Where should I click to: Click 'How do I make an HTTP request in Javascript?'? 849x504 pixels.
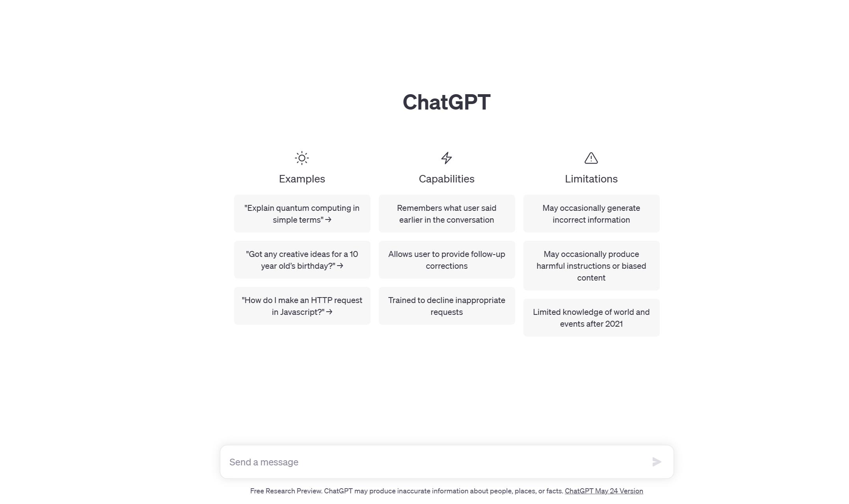(x=302, y=306)
